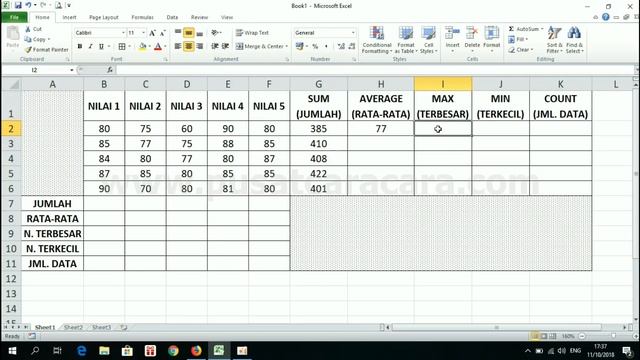Open the font size dropdown
The width and height of the screenshot is (640, 360).
(x=143, y=33)
